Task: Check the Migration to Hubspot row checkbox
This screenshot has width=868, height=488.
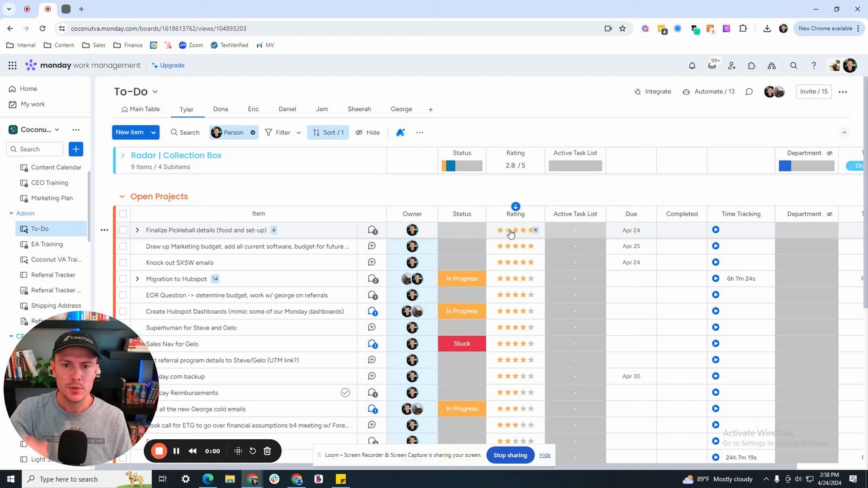Action: tap(123, 279)
